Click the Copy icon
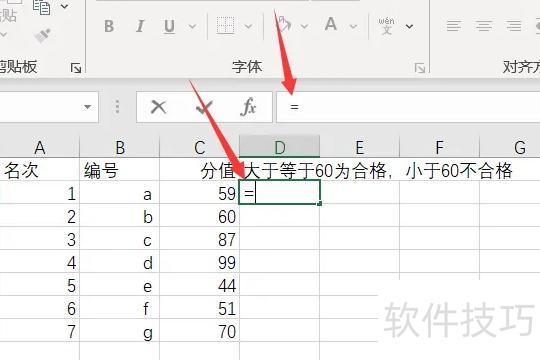This screenshot has width=540, height=360. coord(41,7)
